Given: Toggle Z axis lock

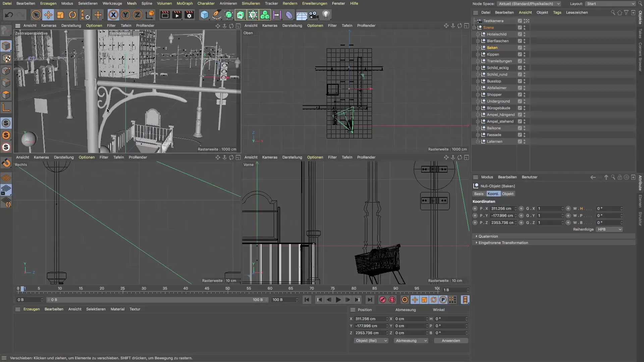Looking at the screenshot, I should (x=138, y=15).
